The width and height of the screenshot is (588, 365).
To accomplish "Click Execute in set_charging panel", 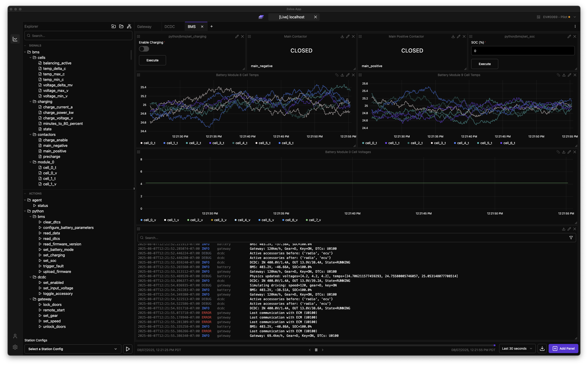I will 152,60.
